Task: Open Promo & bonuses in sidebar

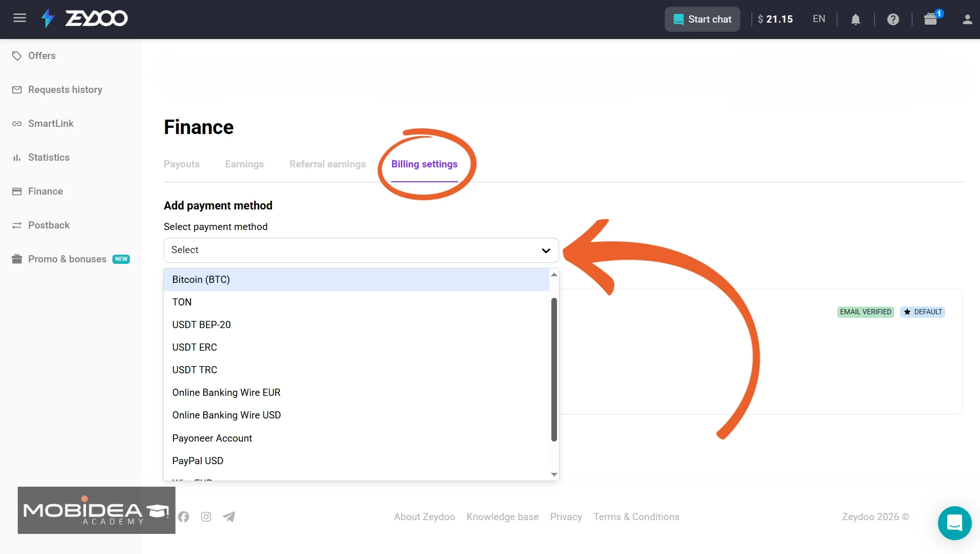Action: tap(67, 259)
